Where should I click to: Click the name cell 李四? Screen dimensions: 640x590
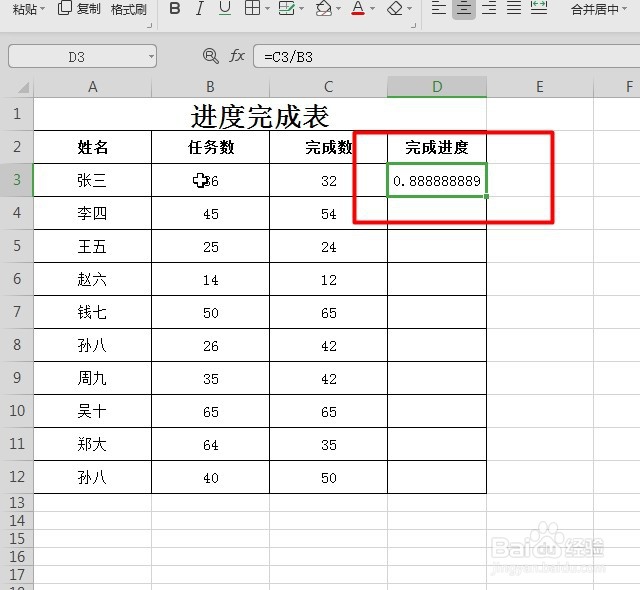point(93,213)
